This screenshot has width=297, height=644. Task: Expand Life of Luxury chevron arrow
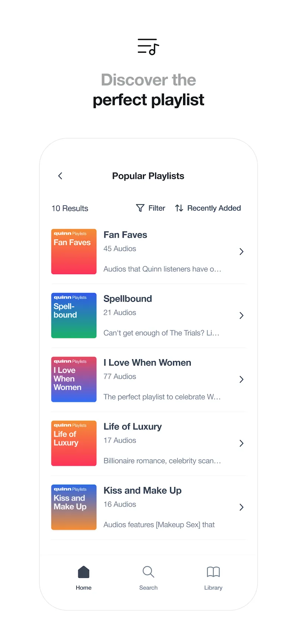241,443
